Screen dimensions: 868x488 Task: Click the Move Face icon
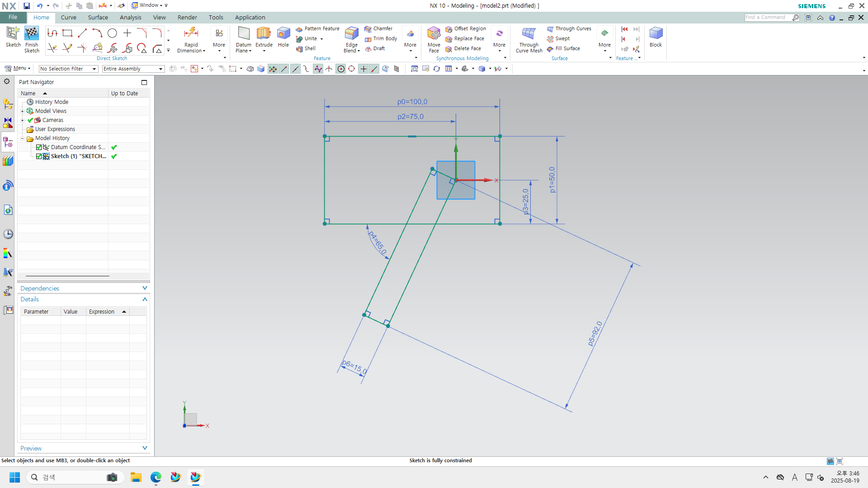click(434, 34)
